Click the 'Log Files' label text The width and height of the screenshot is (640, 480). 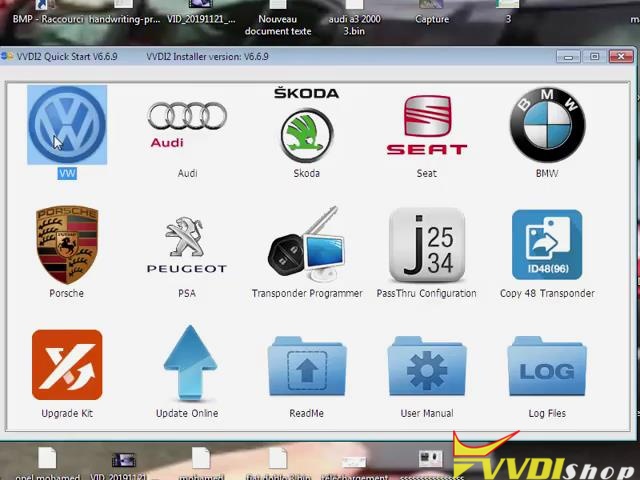click(547, 413)
